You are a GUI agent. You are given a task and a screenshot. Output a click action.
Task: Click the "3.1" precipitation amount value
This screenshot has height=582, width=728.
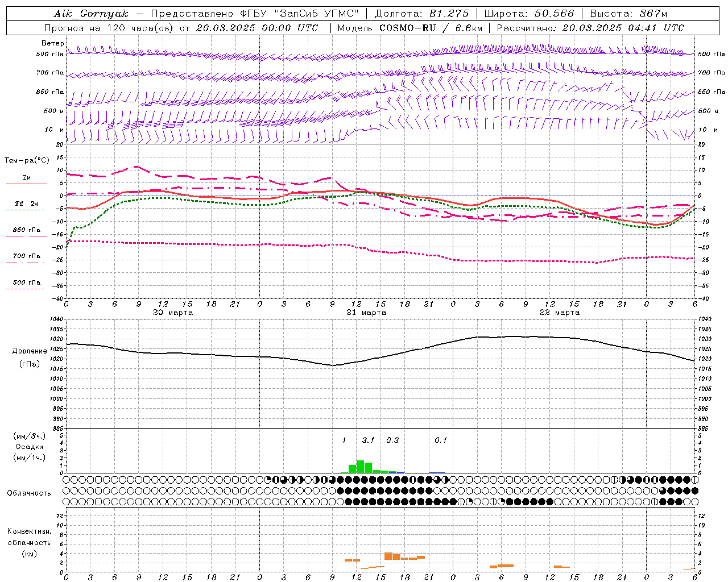368,440
